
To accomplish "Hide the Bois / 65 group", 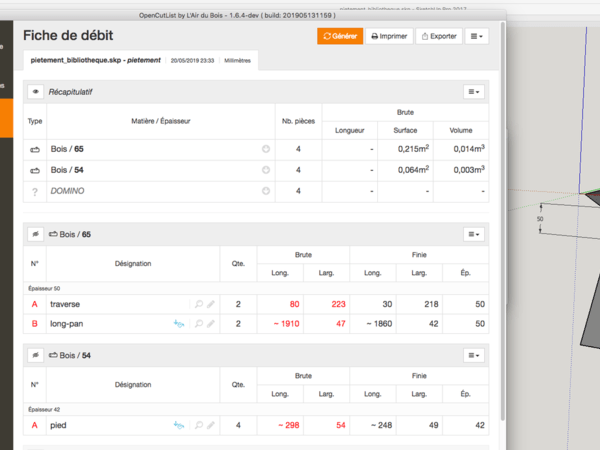I will pos(36,234).
